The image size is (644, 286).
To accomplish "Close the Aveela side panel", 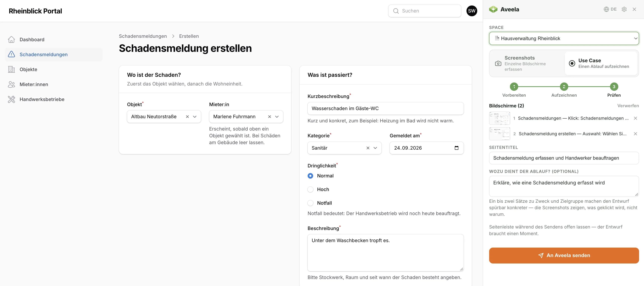I will click(x=634, y=9).
